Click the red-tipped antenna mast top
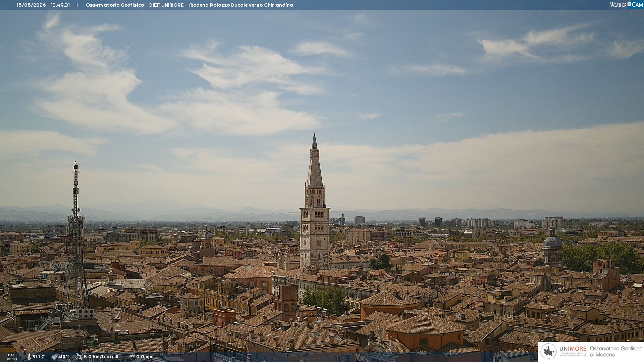Image resolution: width=644 pixels, height=362 pixels. tap(76, 166)
